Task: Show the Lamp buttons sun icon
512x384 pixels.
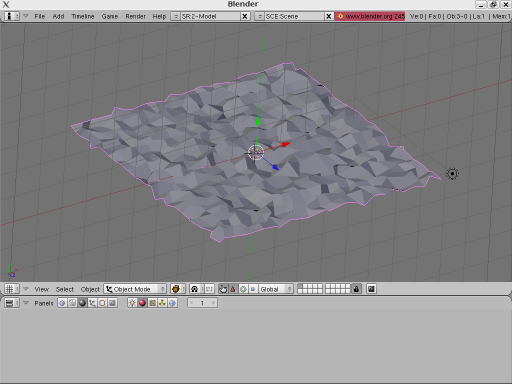Action: pos(132,303)
